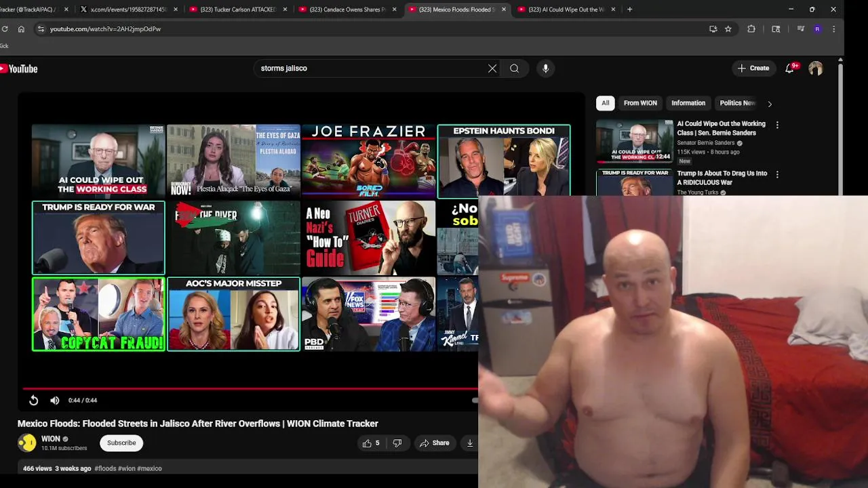
Task: Click the Create button
Action: tap(753, 68)
